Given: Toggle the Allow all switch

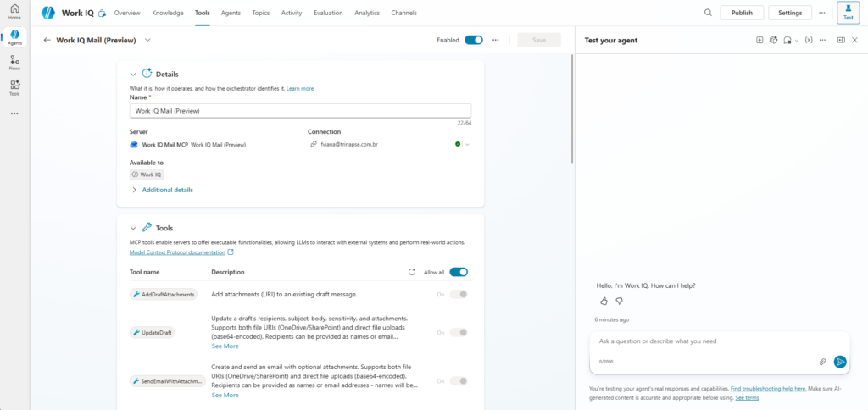Looking at the screenshot, I should tap(459, 272).
